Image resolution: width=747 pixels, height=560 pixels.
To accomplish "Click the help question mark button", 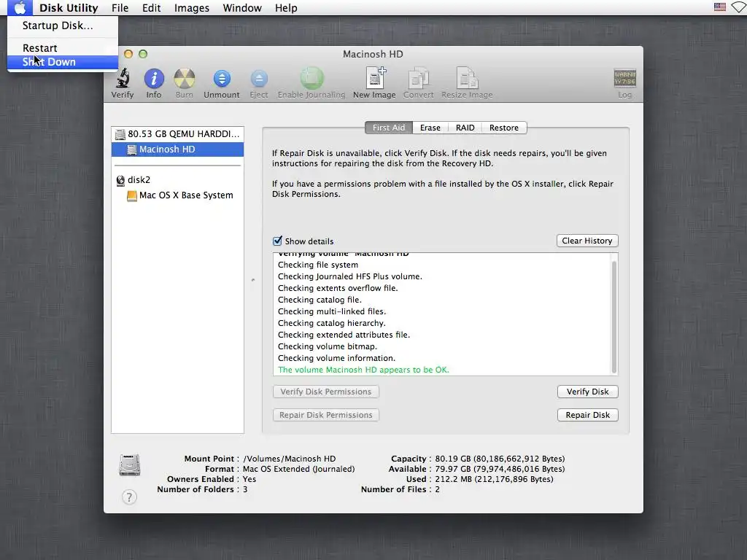I will (129, 497).
